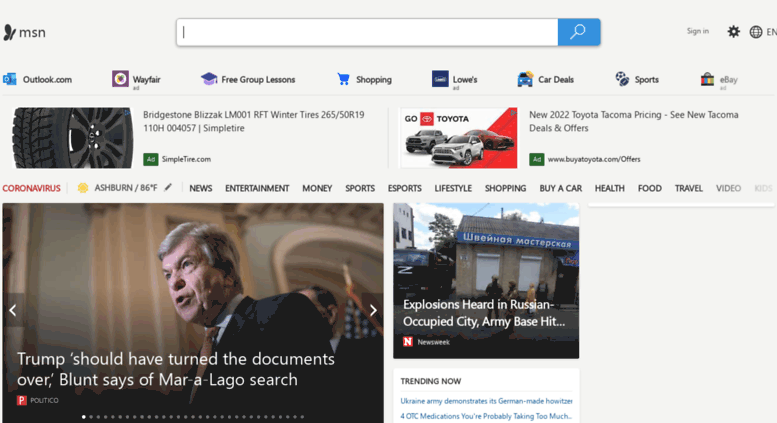
Task: Click the www.buyatoyota.com/Offers link
Action: 594,159
